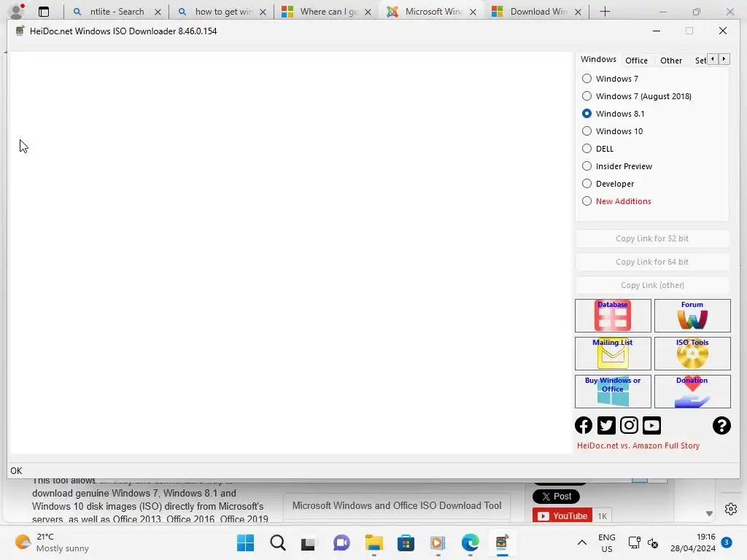747x560 pixels.
Task: Open HeiDoc Instagram icon
Action: coord(629,425)
